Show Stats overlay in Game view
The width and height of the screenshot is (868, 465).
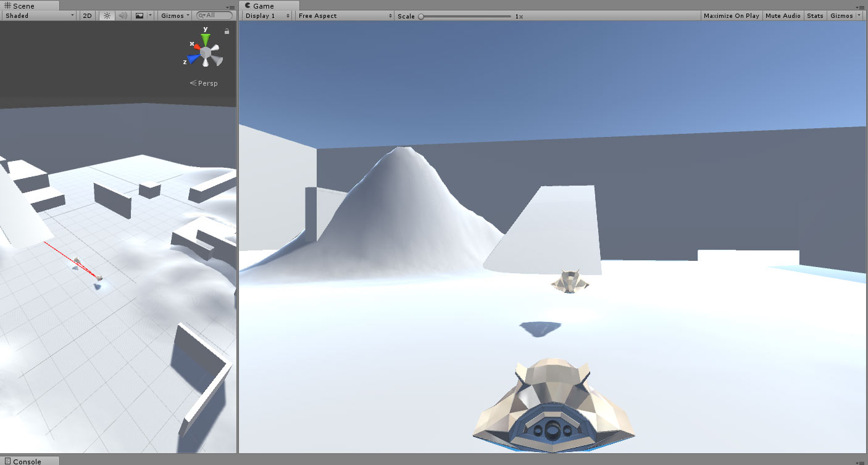815,15
